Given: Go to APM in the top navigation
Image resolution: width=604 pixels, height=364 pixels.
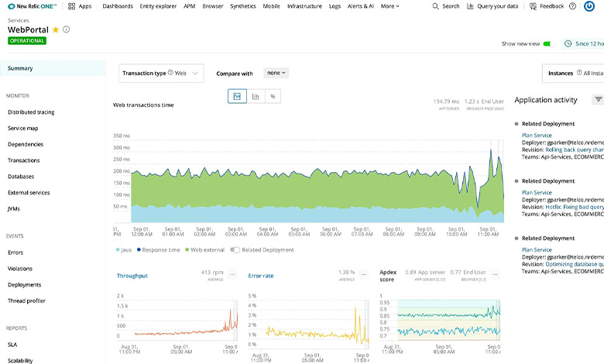Looking at the screenshot, I should click(x=189, y=6).
